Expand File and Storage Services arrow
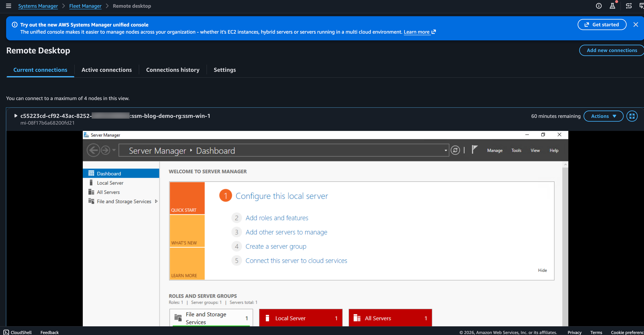644x335 pixels. point(156,201)
